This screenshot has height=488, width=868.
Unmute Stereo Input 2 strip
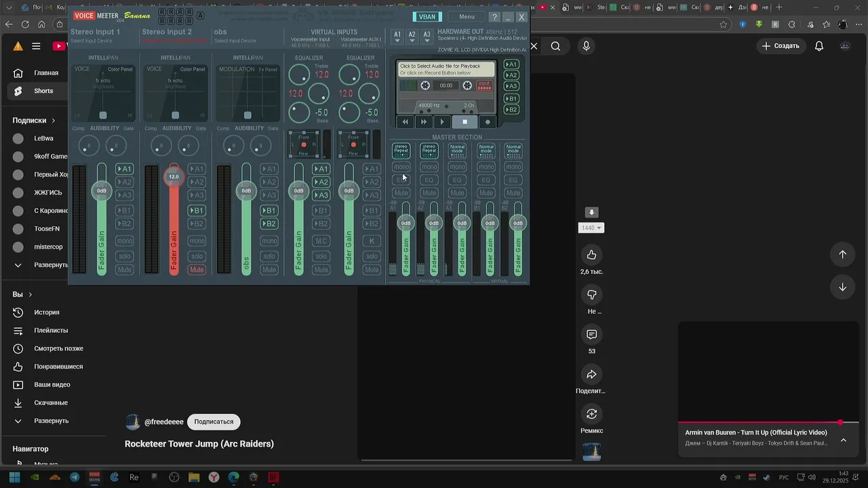pyautogui.click(x=197, y=270)
